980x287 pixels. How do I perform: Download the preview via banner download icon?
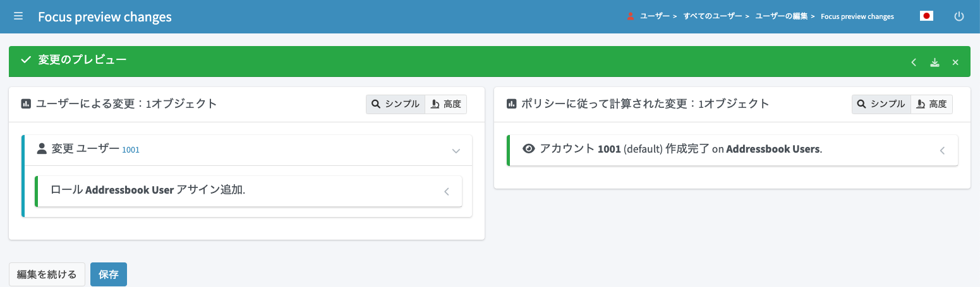pos(935,62)
